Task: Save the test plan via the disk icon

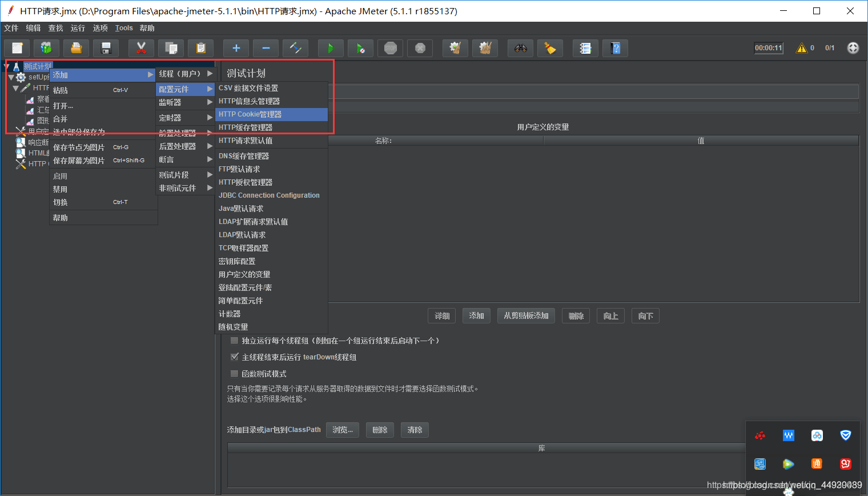Action: point(106,48)
